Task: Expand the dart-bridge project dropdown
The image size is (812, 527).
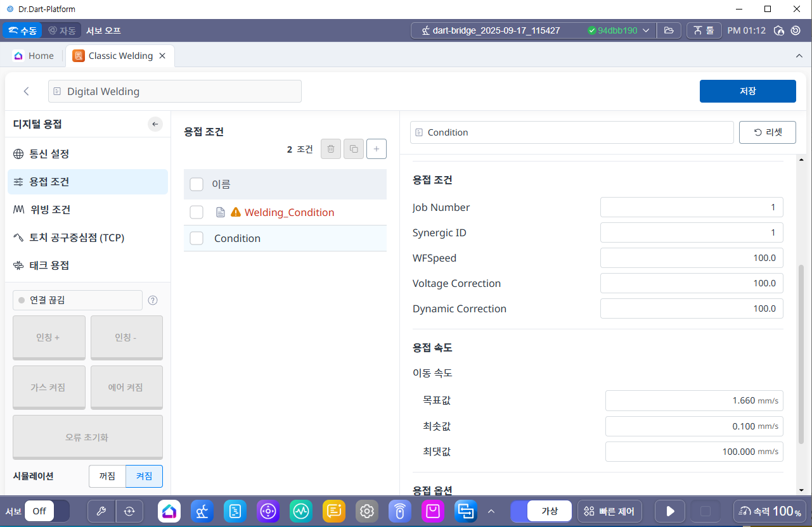Action: 646,30
